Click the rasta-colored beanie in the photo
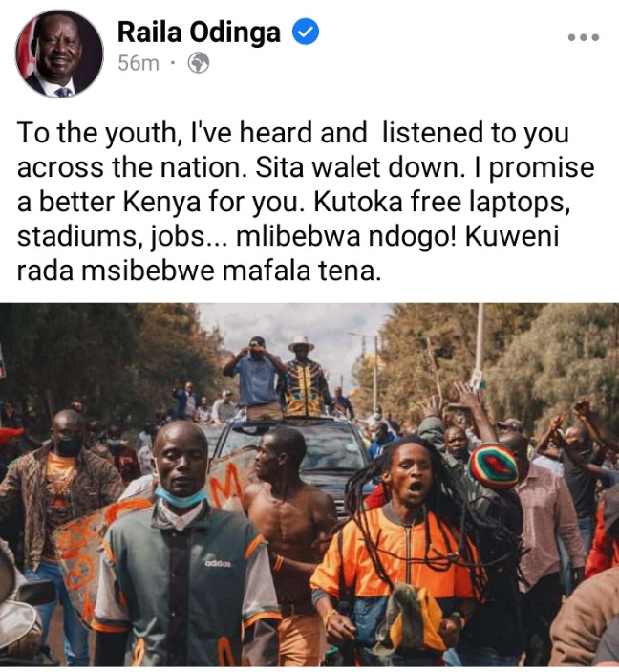Image resolution: width=619 pixels, height=672 pixels. 493,466
